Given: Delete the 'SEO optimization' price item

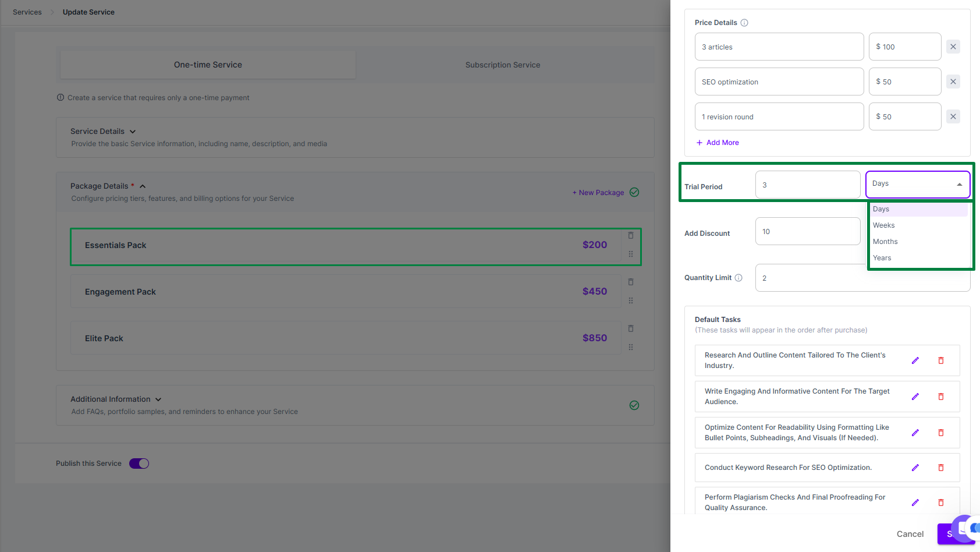Looking at the screenshot, I should click(x=953, y=82).
